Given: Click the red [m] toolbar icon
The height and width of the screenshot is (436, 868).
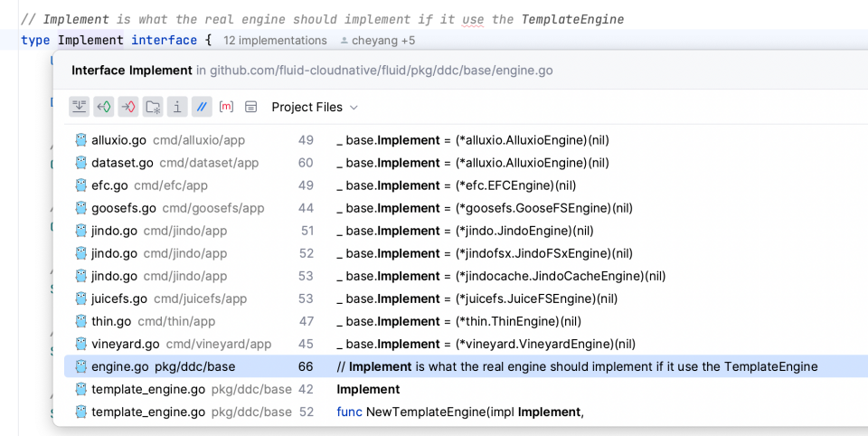Looking at the screenshot, I should 226,107.
